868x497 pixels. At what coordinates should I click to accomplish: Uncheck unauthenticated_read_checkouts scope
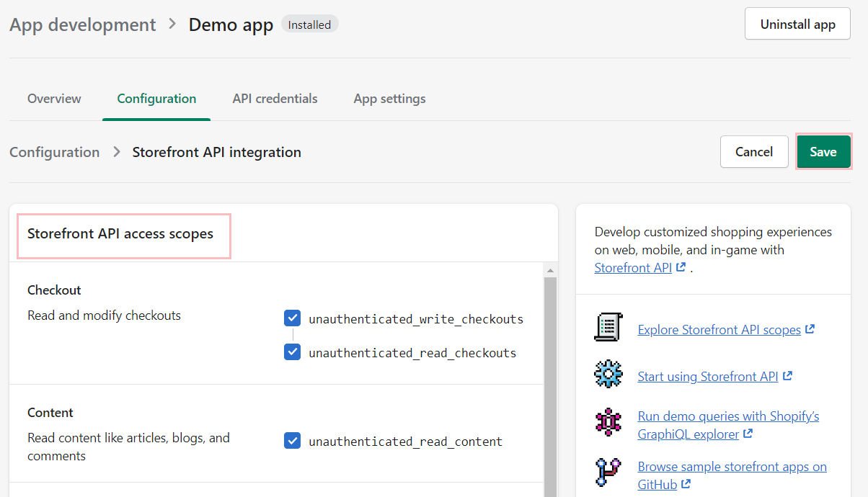292,352
